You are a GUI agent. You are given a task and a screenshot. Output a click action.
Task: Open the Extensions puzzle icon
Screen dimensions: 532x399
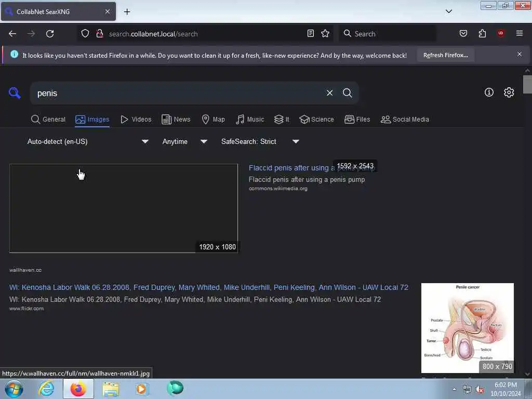(x=482, y=33)
